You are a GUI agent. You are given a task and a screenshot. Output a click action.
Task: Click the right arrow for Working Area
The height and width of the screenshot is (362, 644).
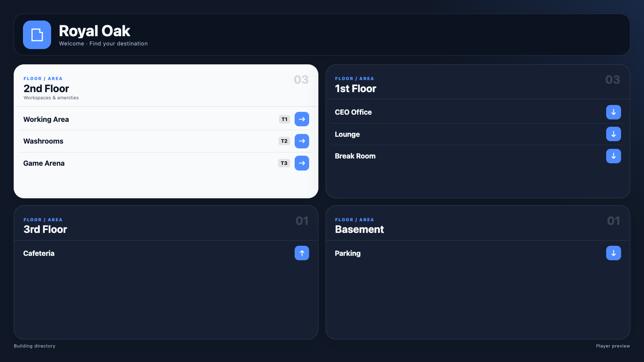[302, 119]
